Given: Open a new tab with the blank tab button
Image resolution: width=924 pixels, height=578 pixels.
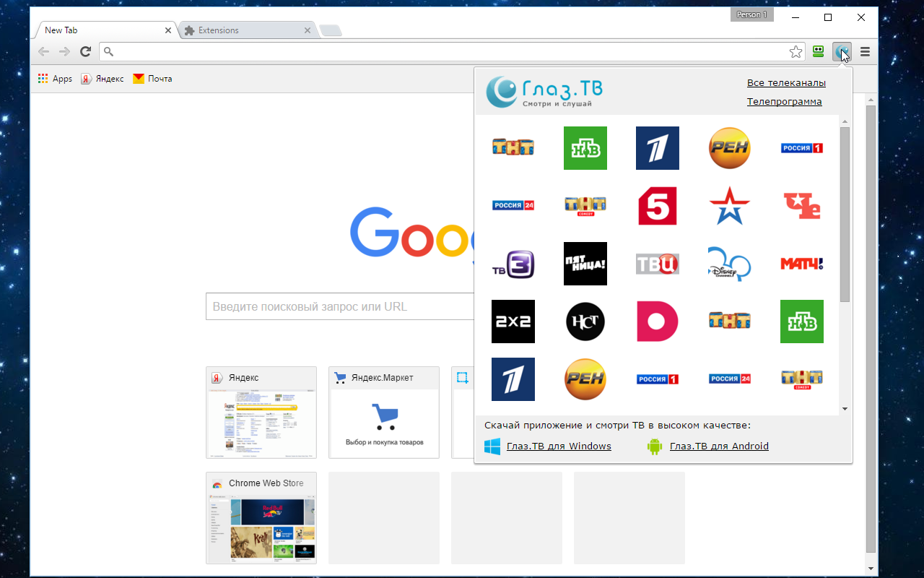Looking at the screenshot, I should 331,30.
